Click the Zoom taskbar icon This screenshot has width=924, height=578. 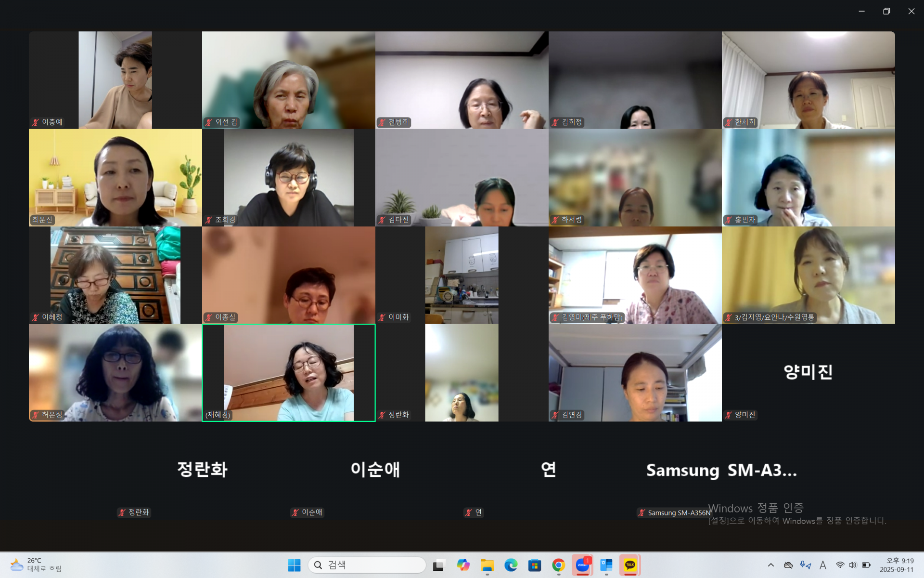[582, 565]
